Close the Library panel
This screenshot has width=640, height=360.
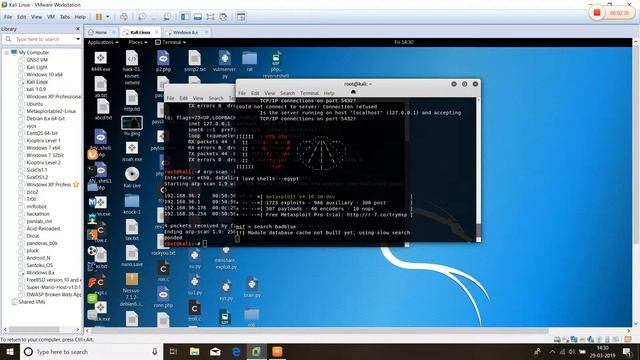(x=78, y=29)
